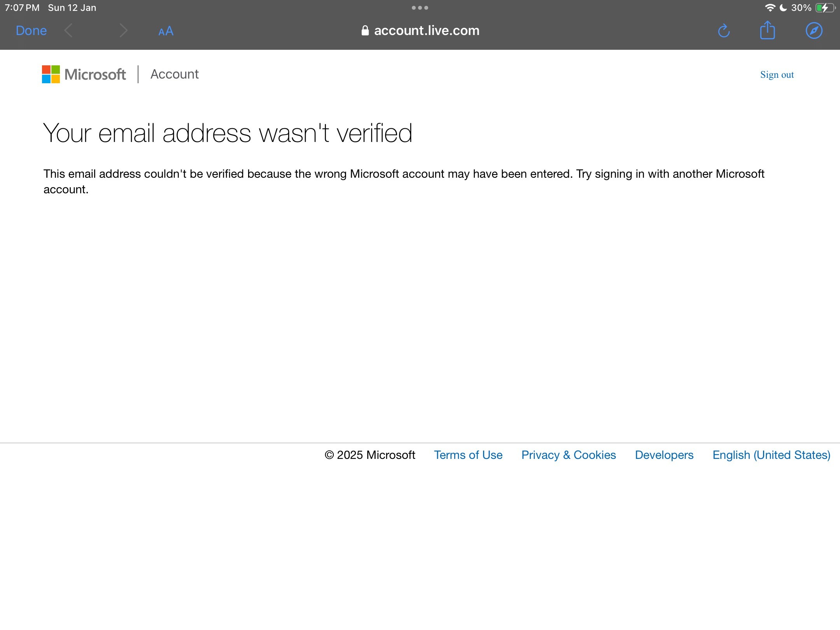Tap the "Sun 12 Jan" date text
This screenshot has height=630, width=840.
pyautogui.click(x=72, y=8)
